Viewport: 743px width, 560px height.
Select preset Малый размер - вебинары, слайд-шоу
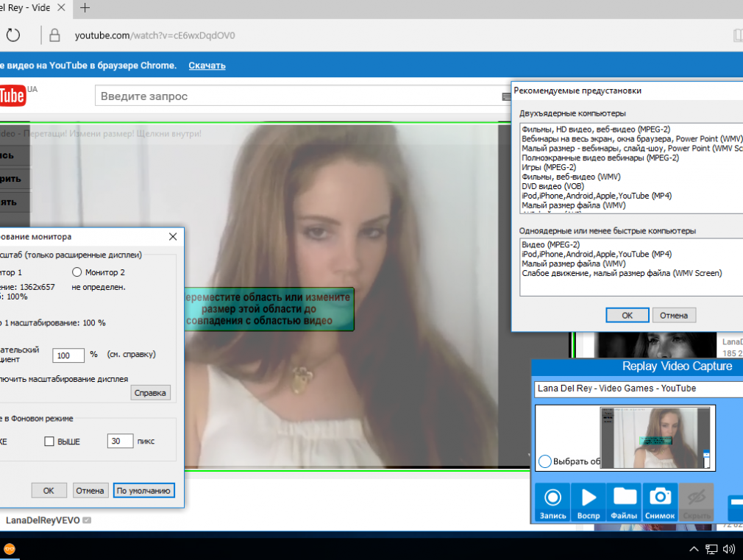coord(632,148)
